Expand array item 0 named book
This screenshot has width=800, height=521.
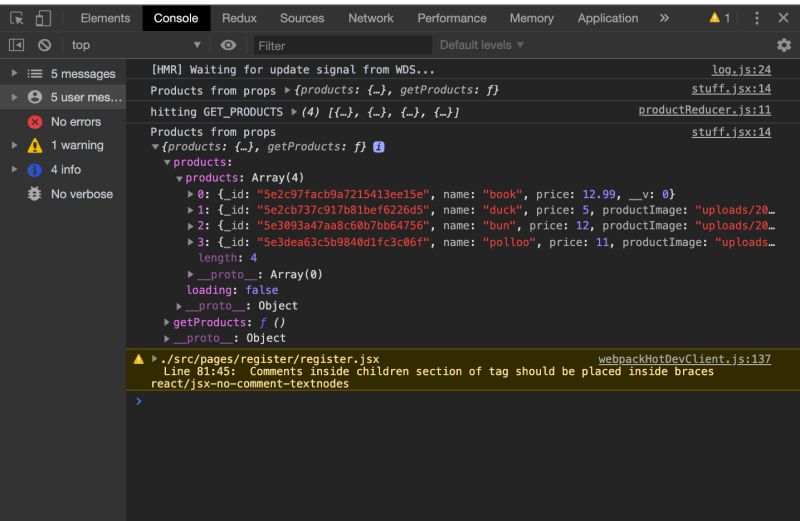click(x=190, y=194)
